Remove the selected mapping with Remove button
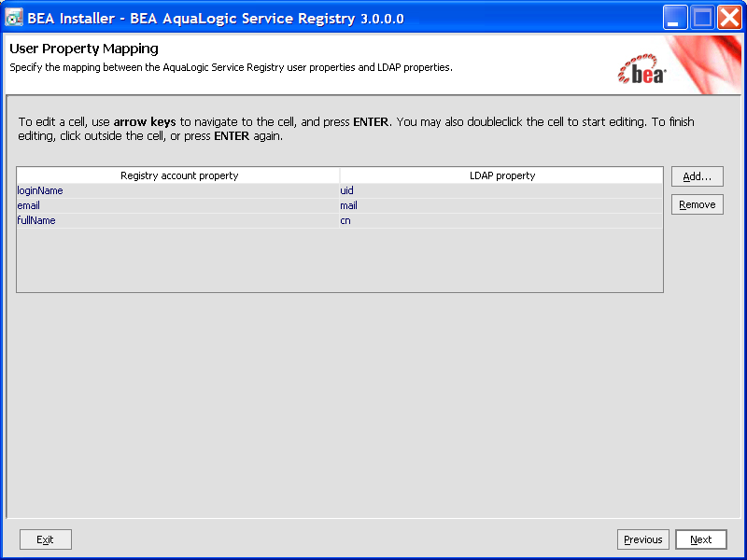The height and width of the screenshot is (560, 747). point(697,204)
